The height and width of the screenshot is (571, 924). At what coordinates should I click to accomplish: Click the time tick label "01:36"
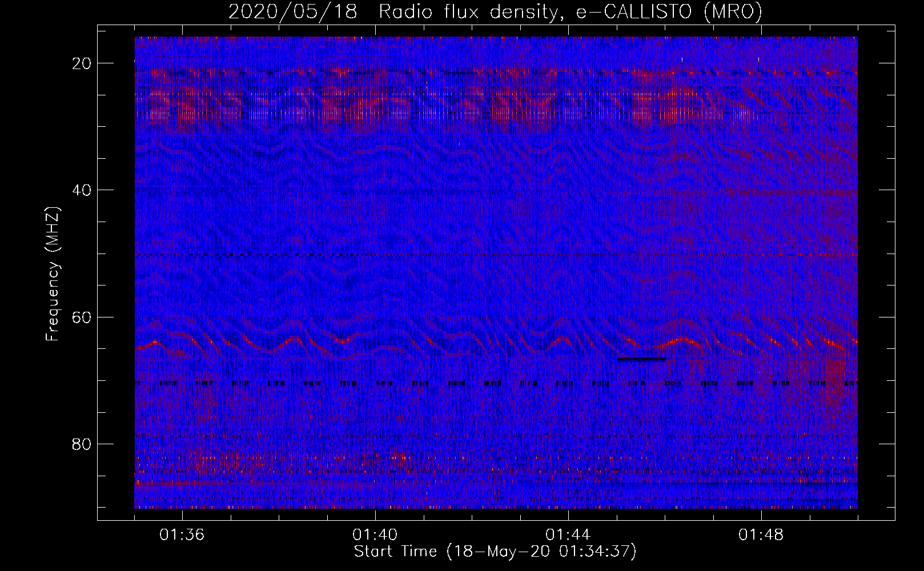(182, 535)
